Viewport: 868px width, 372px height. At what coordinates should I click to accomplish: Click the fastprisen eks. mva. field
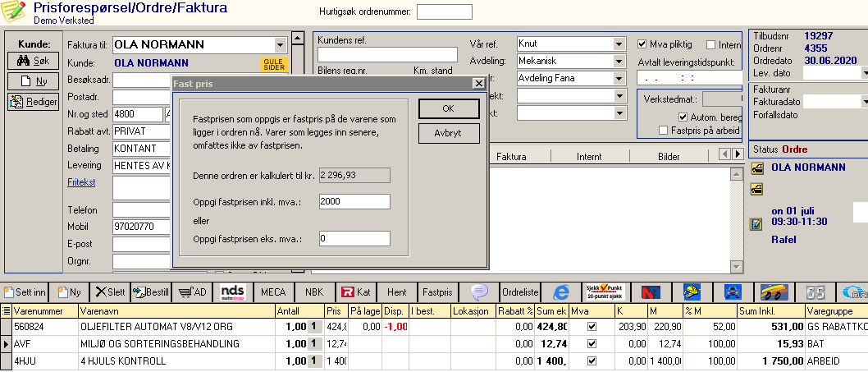354,239
